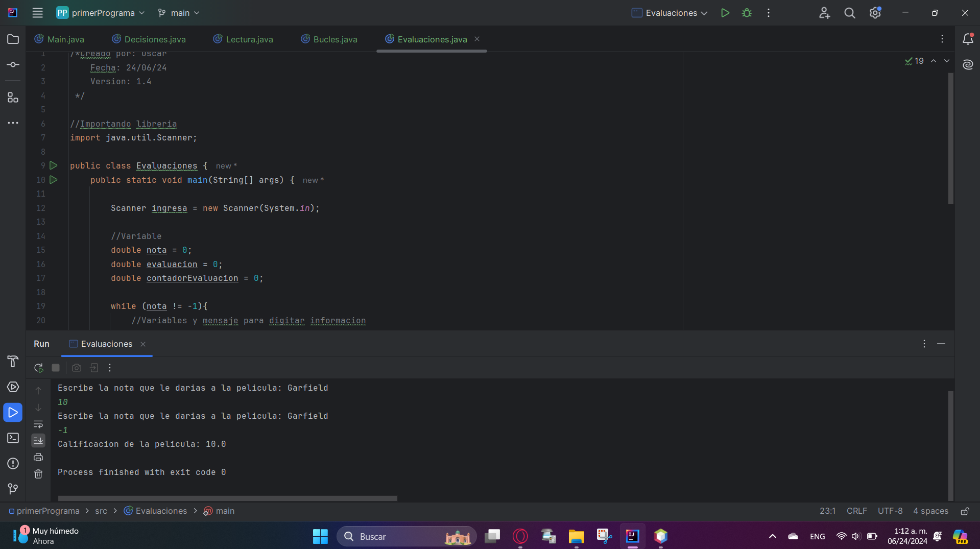Show more tool windows ellipsis
The width and height of the screenshot is (980, 549).
[x=13, y=123]
